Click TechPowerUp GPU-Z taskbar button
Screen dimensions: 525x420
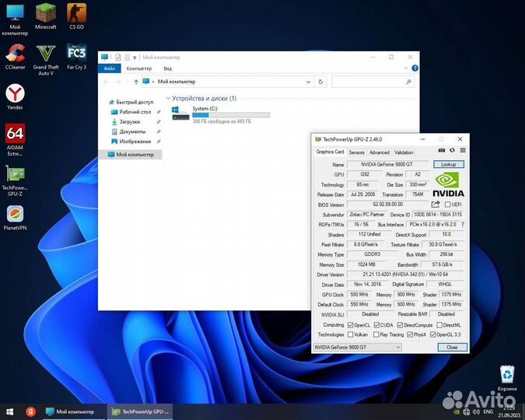[x=140, y=411]
